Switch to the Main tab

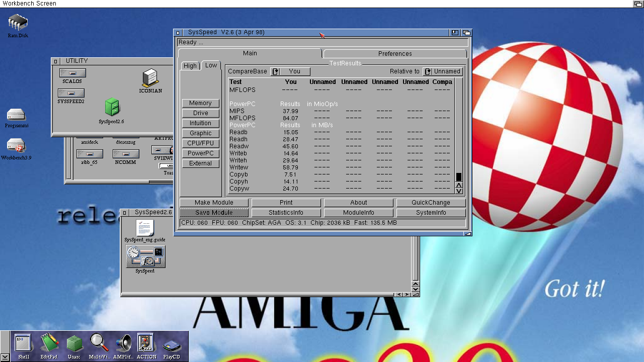pyautogui.click(x=250, y=53)
